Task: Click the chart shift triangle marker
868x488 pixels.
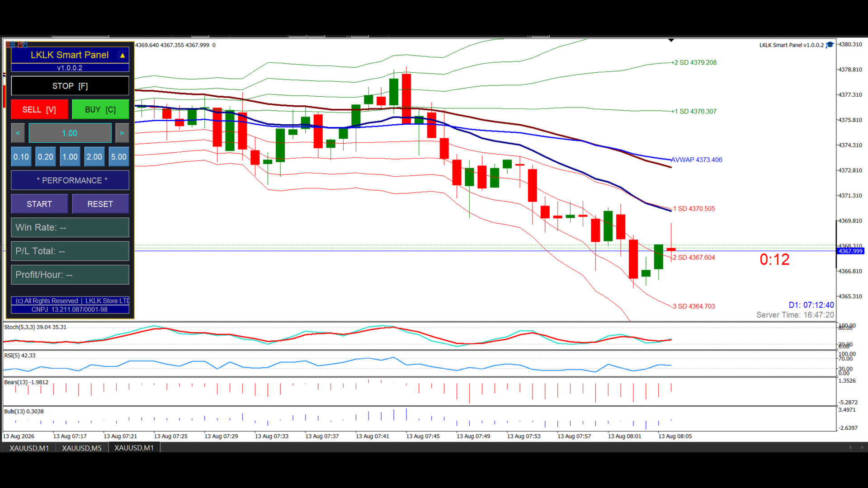Action: coord(671,40)
